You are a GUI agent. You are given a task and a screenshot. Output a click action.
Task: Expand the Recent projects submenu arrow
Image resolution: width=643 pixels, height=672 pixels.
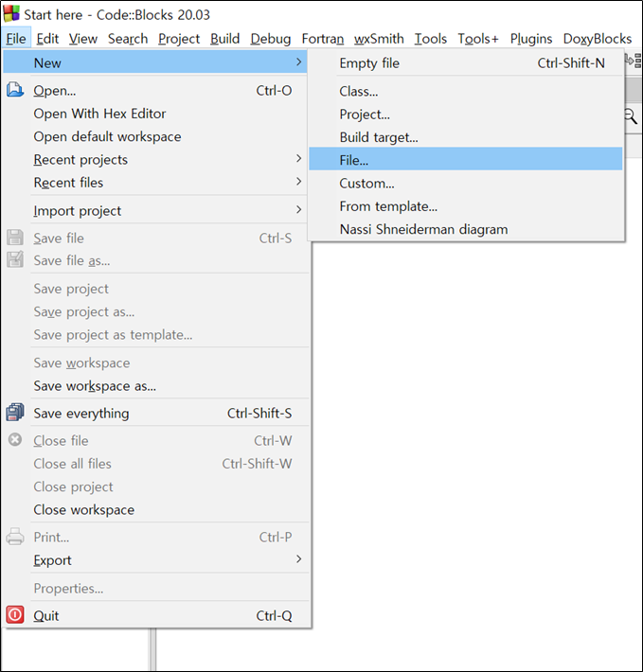[299, 159]
